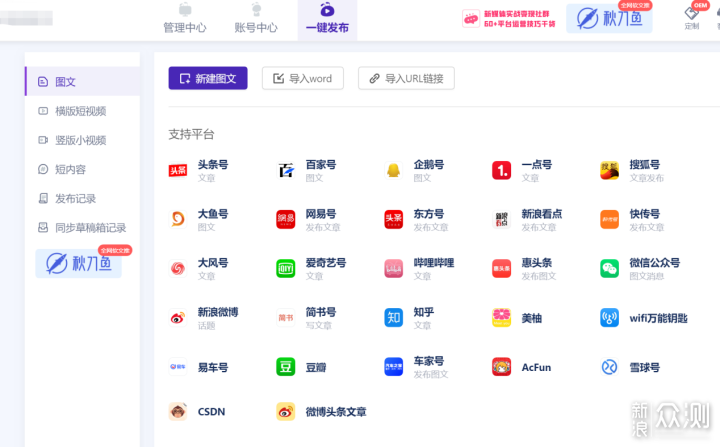Click the 豆瓣 platform icon
Screen dimensions: 720x447
pyautogui.click(x=286, y=367)
